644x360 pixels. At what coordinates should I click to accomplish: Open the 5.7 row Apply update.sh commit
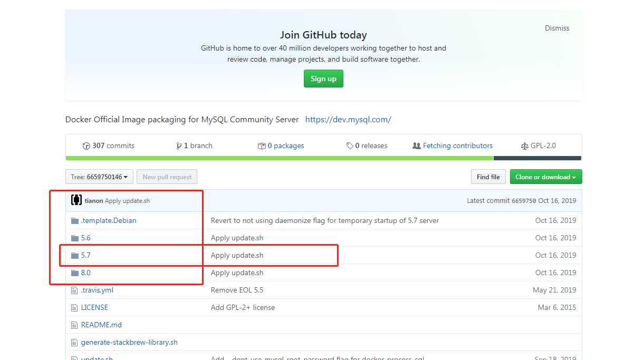pyautogui.click(x=237, y=255)
